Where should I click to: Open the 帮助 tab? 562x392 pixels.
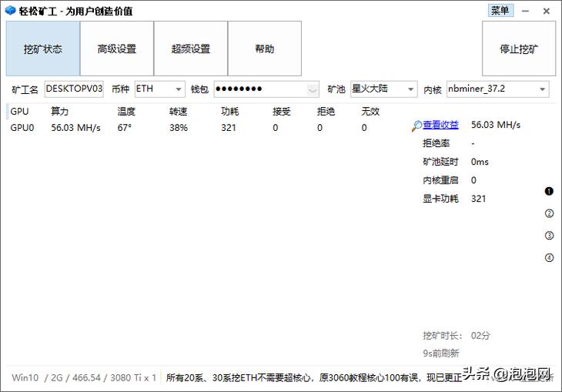click(x=265, y=49)
